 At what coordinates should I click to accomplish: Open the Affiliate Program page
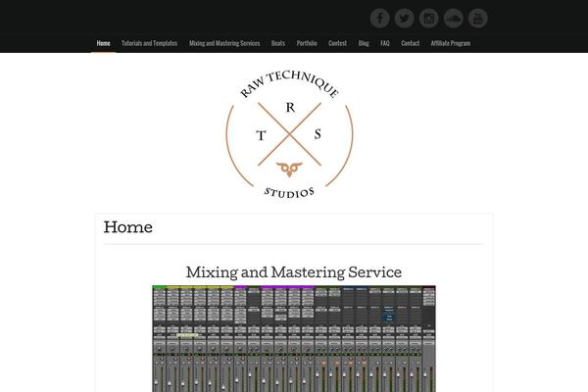(x=451, y=43)
